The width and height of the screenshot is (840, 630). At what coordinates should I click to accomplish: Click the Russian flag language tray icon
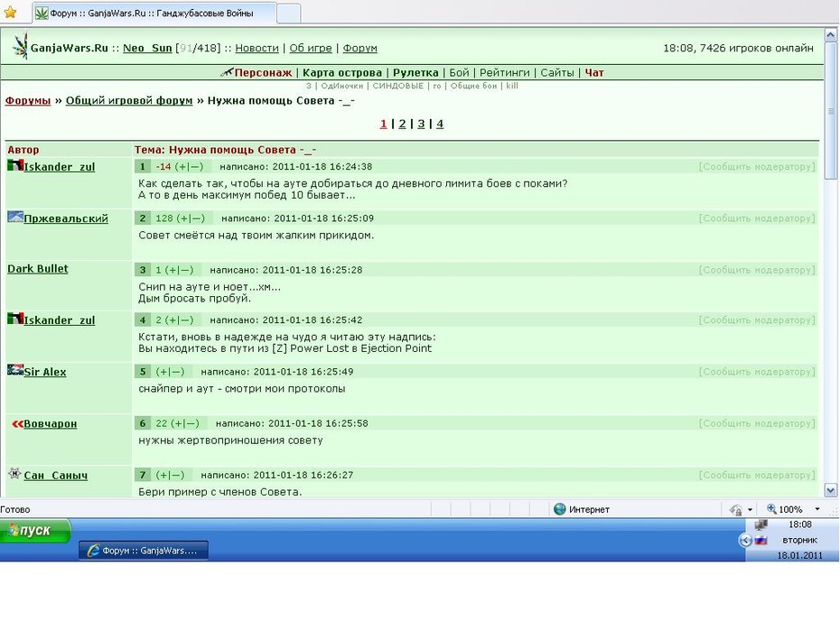tap(761, 540)
